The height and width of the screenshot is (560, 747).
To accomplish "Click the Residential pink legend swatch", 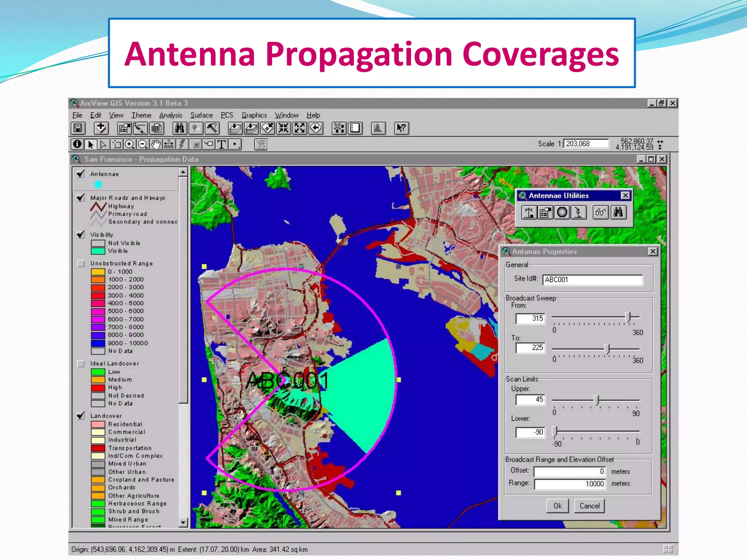I will click(98, 424).
